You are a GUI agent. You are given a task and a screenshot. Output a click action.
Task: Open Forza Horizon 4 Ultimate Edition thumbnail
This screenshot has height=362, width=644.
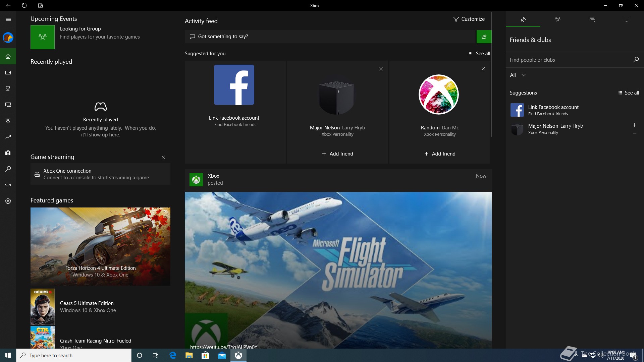click(x=100, y=246)
